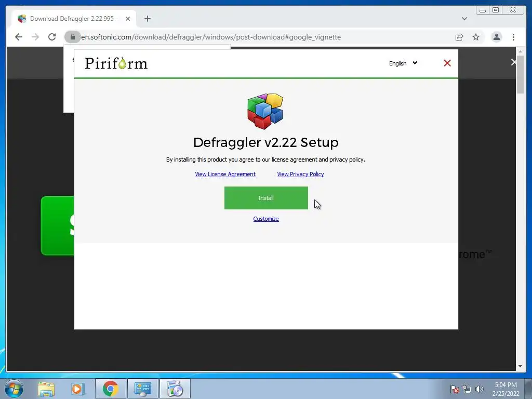The image size is (532, 399).
Task: Maximize the Chrome window
Action: click(x=495, y=10)
